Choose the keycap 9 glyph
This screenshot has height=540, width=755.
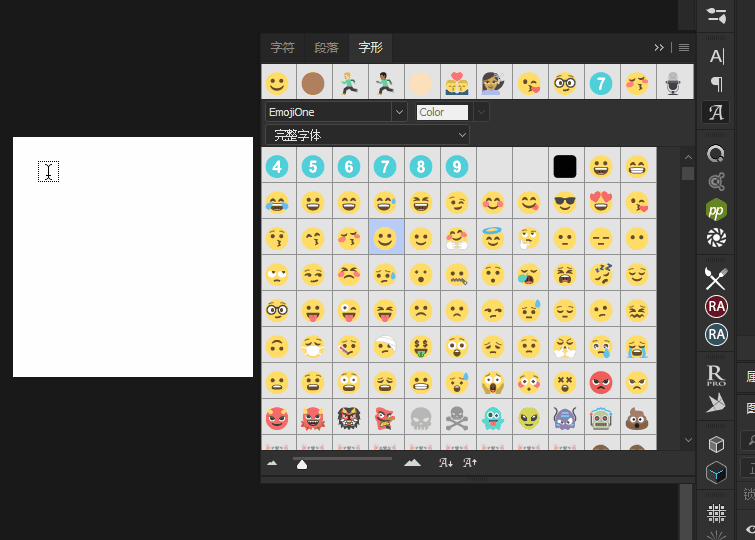(x=457, y=167)
